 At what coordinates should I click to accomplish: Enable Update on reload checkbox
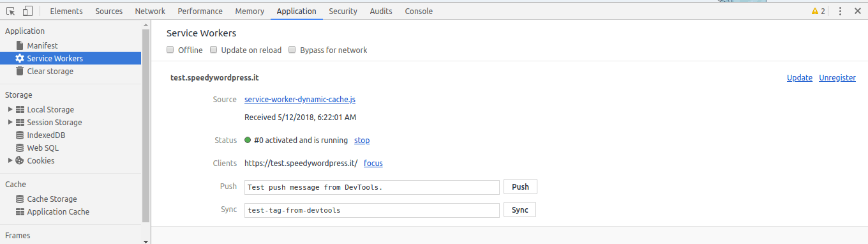tap(214, 50)
